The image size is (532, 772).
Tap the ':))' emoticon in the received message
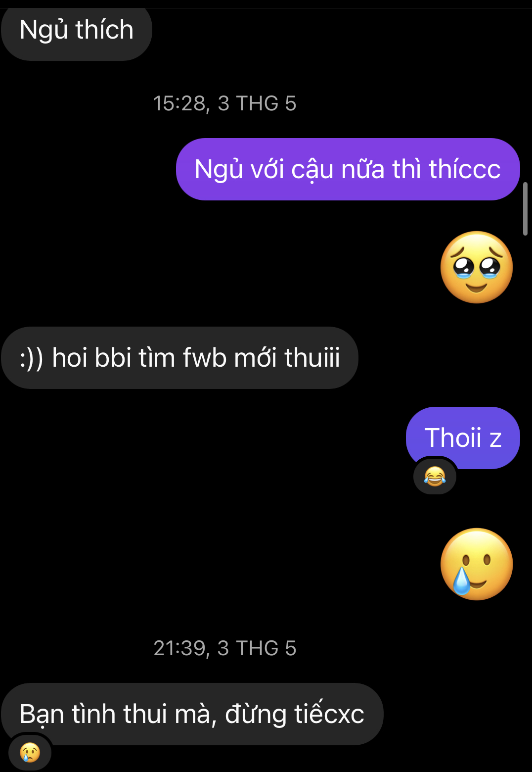coord(32,359)
